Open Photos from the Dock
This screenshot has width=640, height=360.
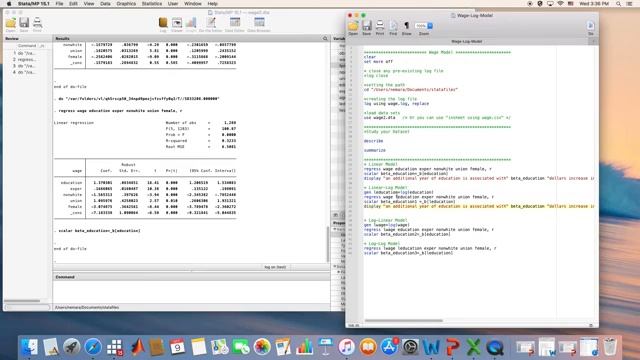[x=262, y=347]
